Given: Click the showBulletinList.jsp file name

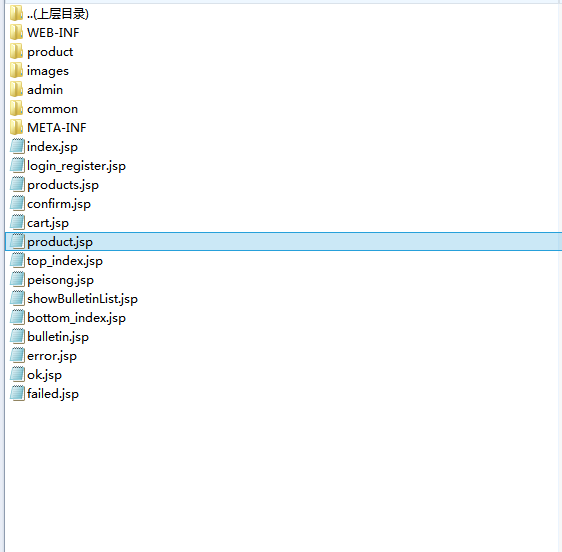Looking at the screenshot, I should tap(82, 299).
